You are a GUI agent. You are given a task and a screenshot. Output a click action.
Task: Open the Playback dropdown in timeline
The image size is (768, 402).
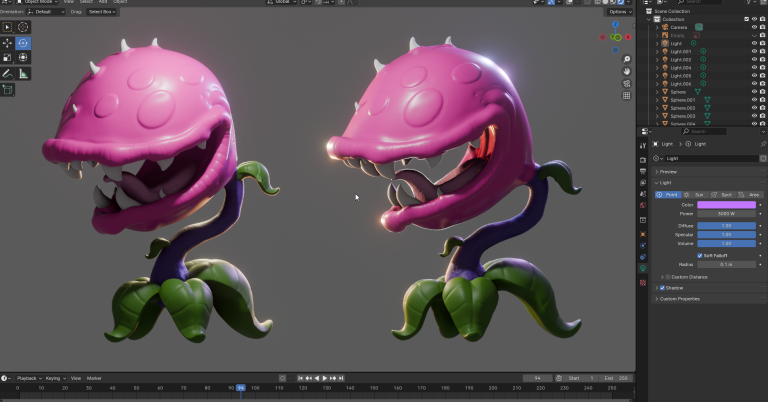[x=28, y=378]
